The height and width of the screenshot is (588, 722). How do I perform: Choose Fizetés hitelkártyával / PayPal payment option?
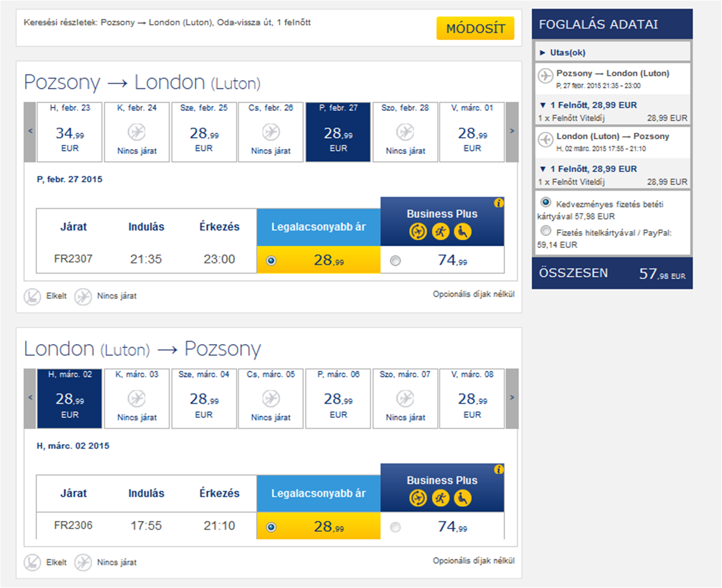tap(546, 231)
